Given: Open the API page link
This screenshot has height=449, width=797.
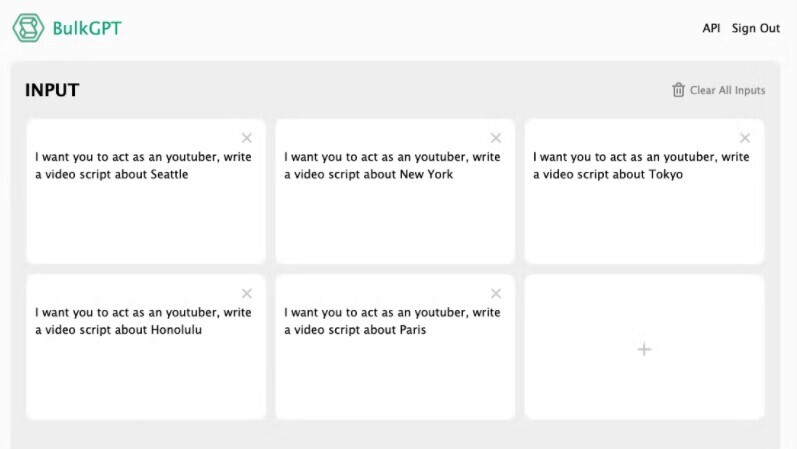Looking at the screenshot, I should click(x=711, y=28).
